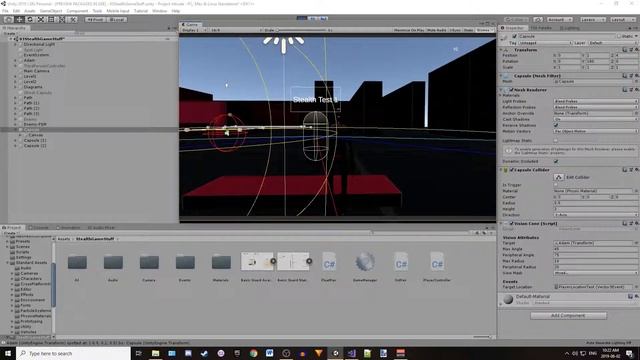Open the Tag dropdown
The height and width of the screenshot is (360, 640).
pyautogui.click(x=544, y=43)
